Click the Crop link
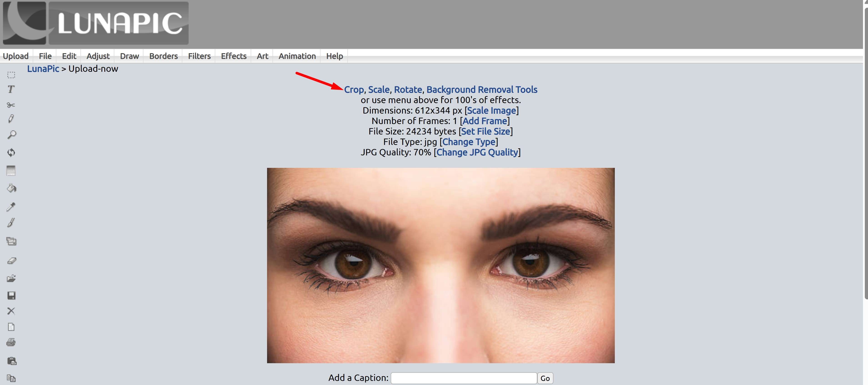Viewport: 868px width, 385px height. click(x=353, y=89)
